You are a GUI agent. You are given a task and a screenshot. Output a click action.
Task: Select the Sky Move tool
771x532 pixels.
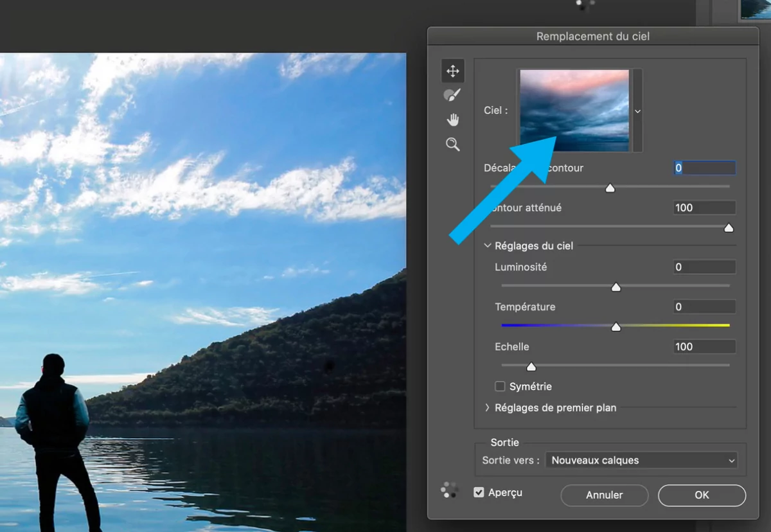point(453,71)
